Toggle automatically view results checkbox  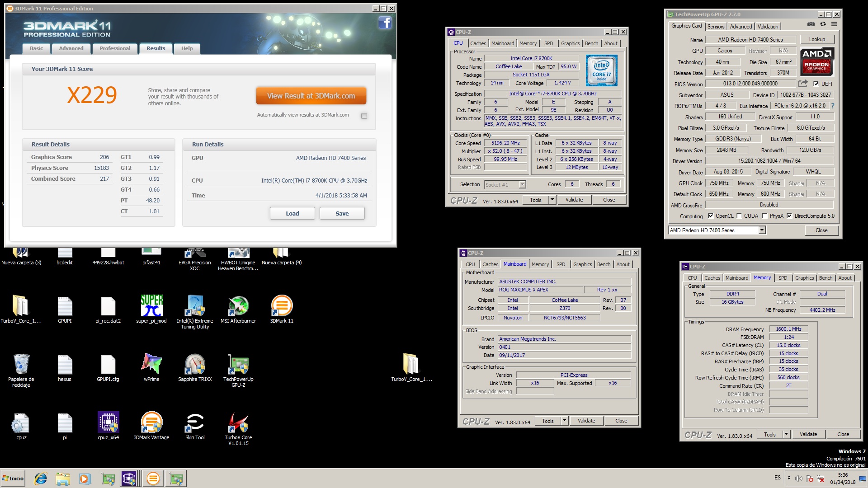coord(364,116)
